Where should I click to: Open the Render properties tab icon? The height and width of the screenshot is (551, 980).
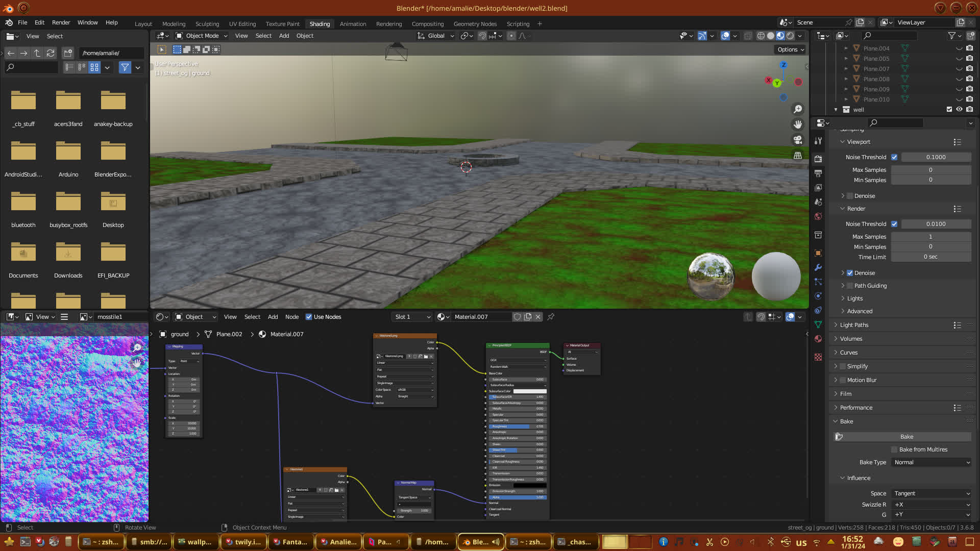818,159
